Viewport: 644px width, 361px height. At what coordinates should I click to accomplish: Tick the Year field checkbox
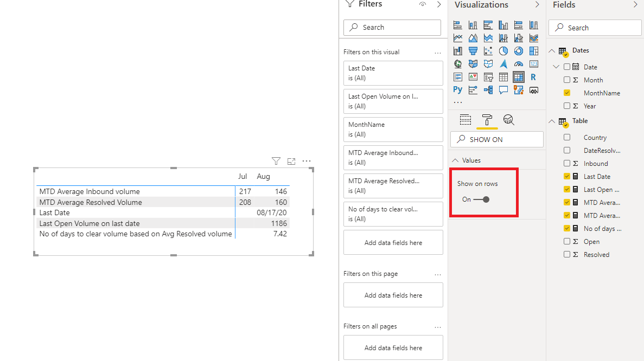[x=567, y=106]
